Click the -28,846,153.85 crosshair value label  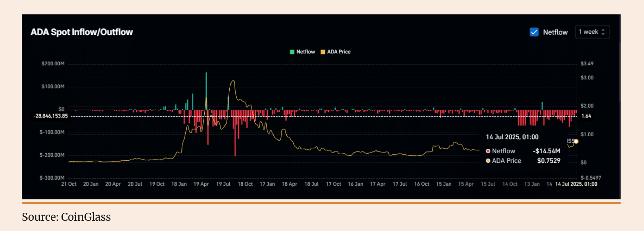tap(51, 116)
